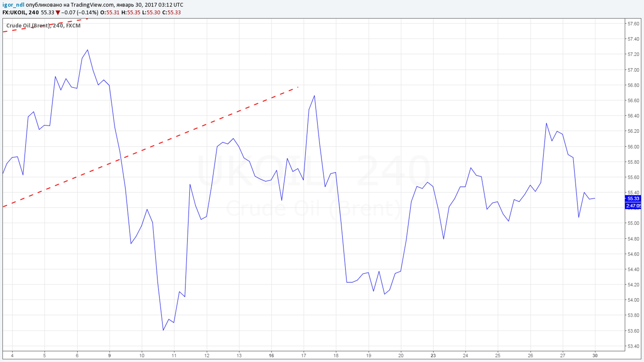
Task: Select the blue 55.33 current price label
Action: pos(633,199)
